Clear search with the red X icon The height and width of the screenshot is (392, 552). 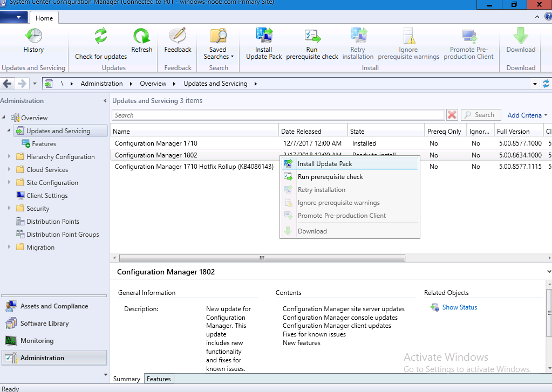tap(452, 115)
